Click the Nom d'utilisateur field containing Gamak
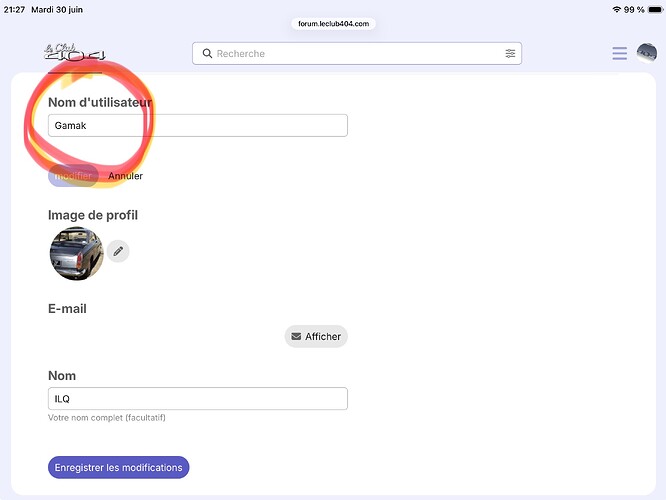 tap(198, 125)
